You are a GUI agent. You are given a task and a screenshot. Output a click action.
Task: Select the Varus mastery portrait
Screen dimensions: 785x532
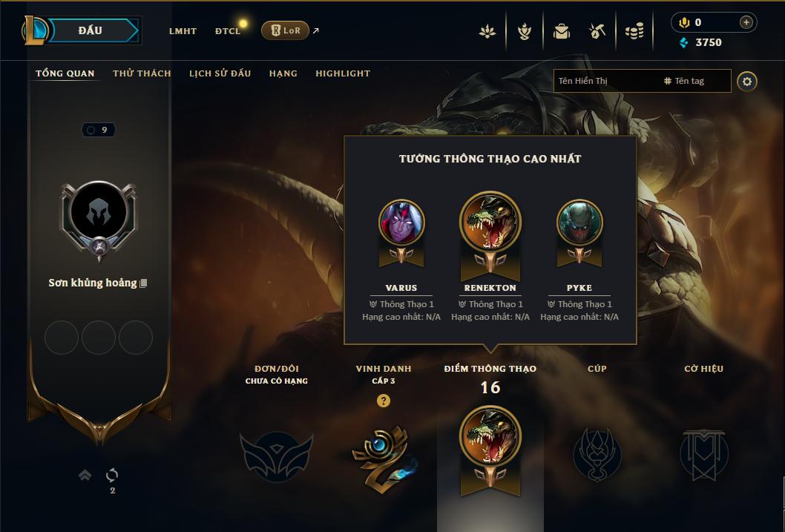point(401,223)
